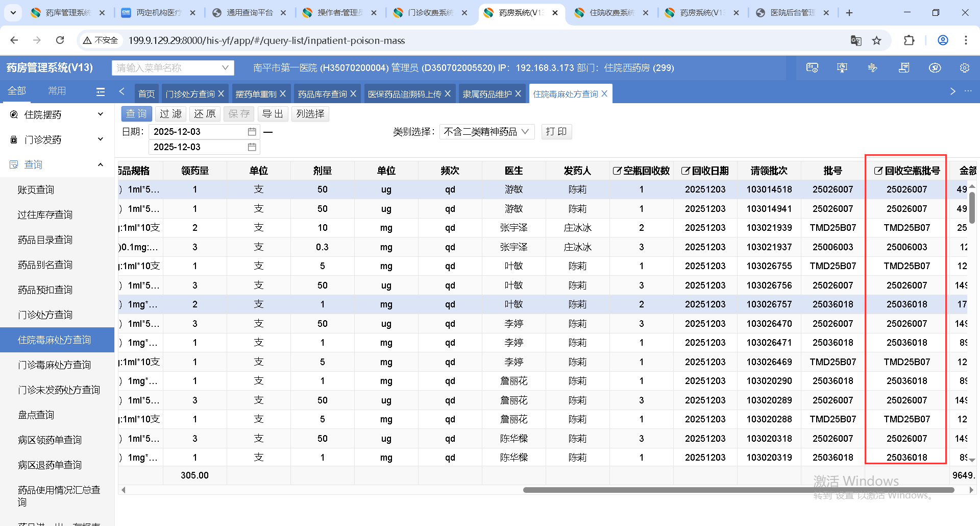Toggle edit on the 回收日期 column header

coord(685,171)
